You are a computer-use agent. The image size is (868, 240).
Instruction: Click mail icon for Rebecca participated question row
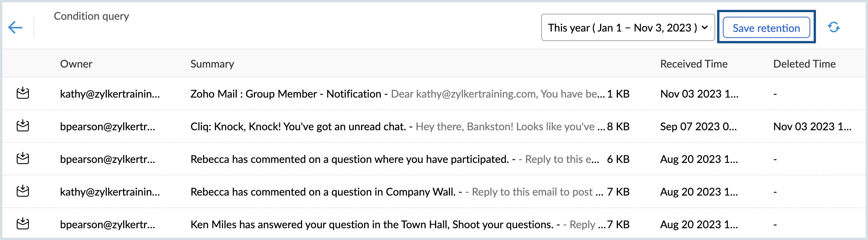click(23, 158)
